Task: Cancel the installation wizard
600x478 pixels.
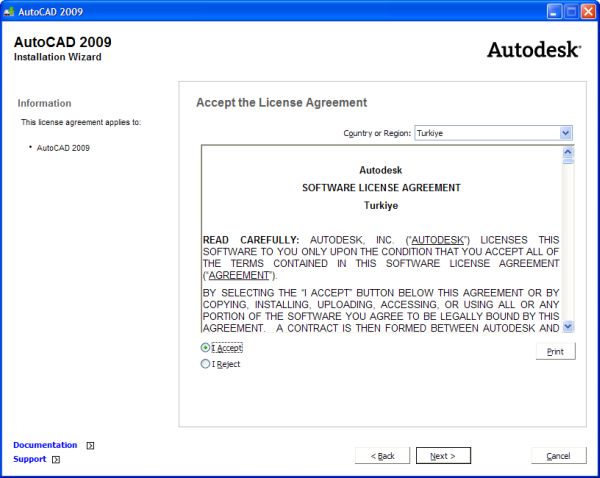Action: (x=559, y=456)
